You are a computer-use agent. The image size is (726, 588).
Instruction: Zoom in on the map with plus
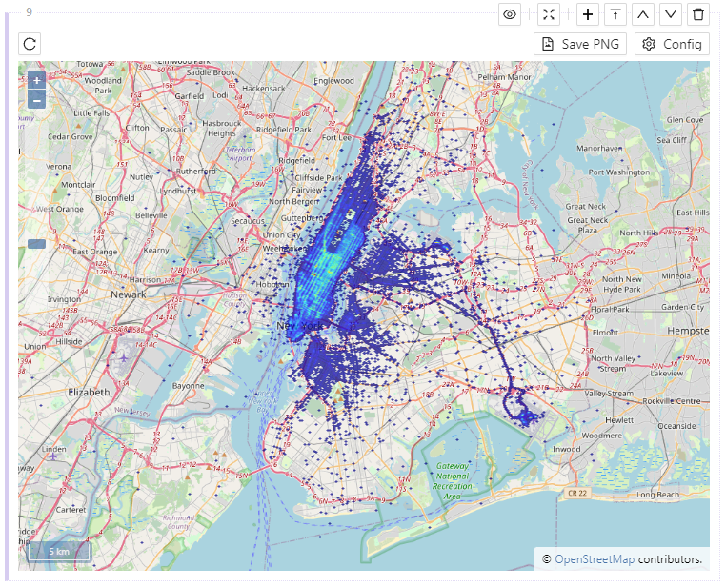(x=36, y=80)
